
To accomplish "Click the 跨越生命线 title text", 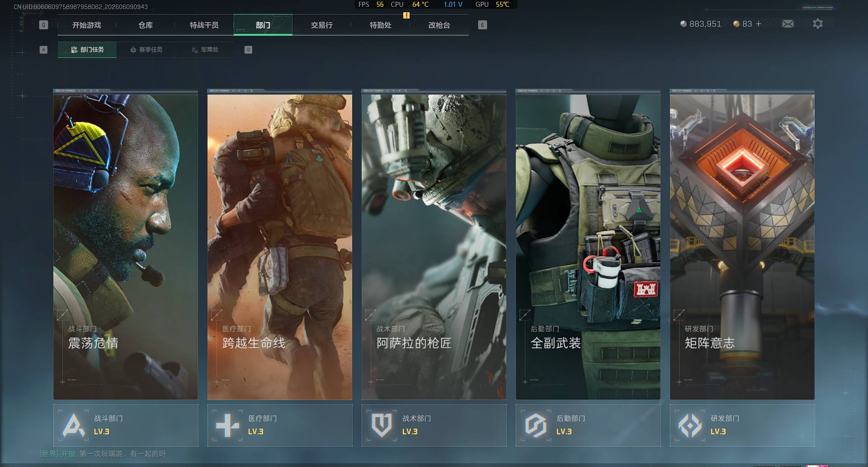I will [x=254, y=343].
